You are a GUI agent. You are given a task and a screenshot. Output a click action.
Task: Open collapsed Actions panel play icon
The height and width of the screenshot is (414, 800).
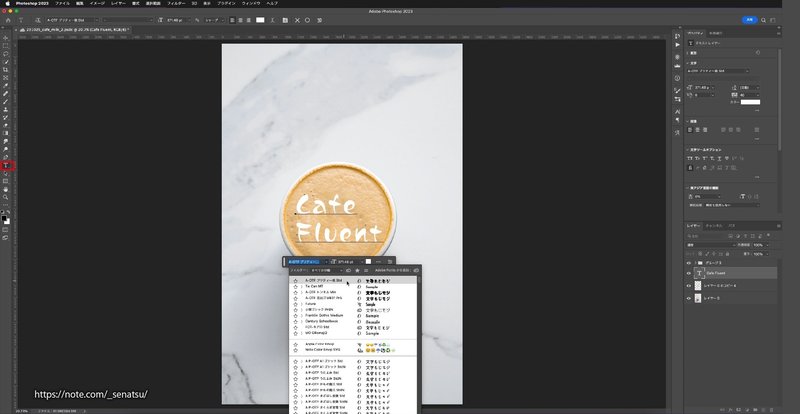coord(677,45)
